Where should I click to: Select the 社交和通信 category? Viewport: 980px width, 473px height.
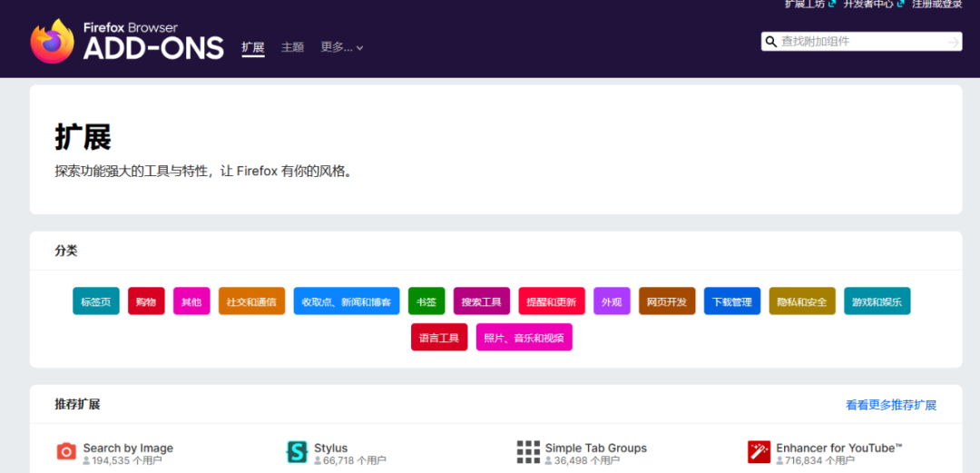pyautogui.click(x=252, y=301)
